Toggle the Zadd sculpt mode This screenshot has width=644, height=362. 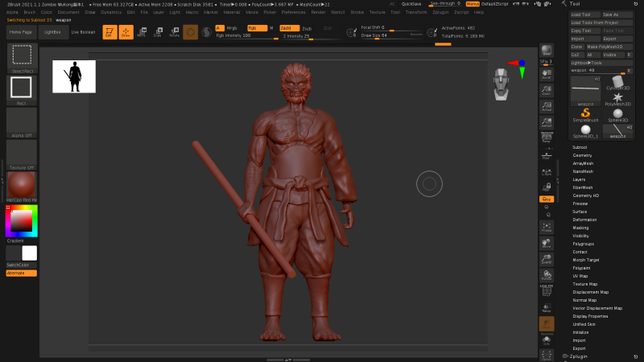pyautogui.click(x=287, y=27)
